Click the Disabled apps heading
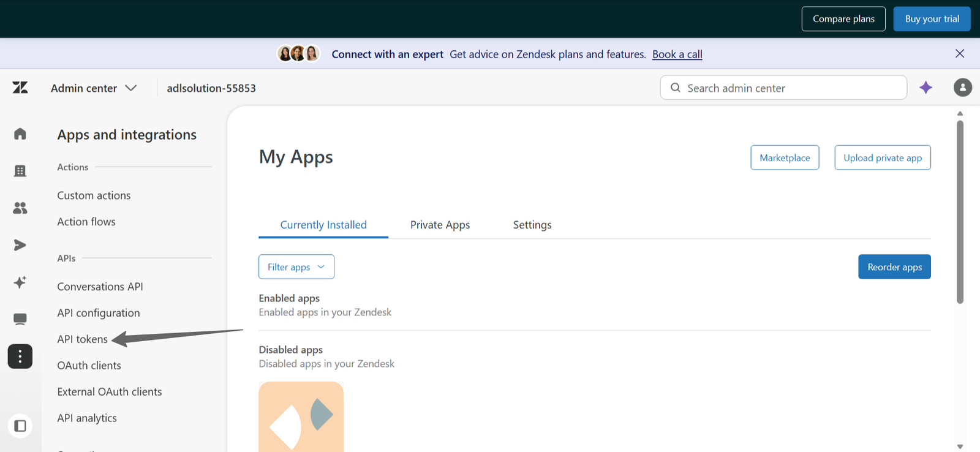The image size is (980, 452). tap(290, 350)
